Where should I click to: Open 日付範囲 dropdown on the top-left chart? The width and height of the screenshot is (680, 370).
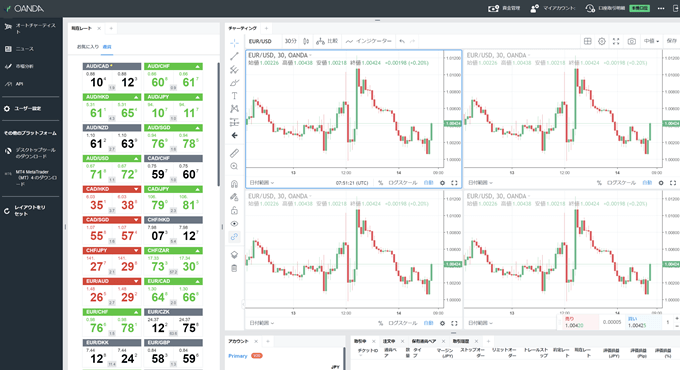point(262,183)
